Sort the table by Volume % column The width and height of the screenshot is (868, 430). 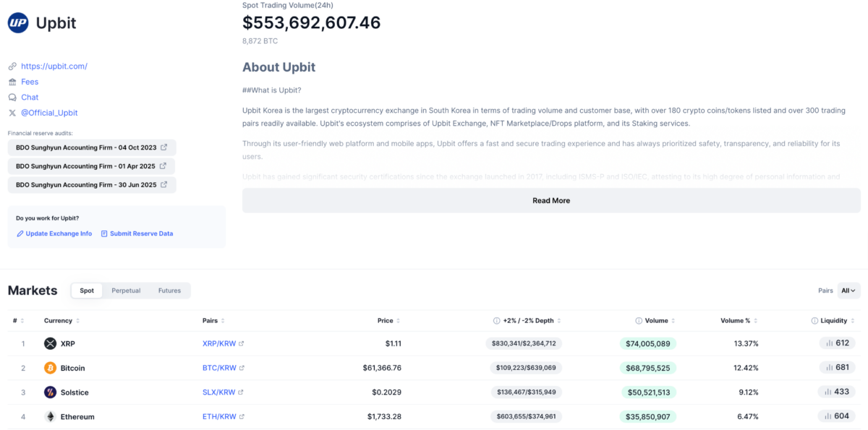pos(739,321)
